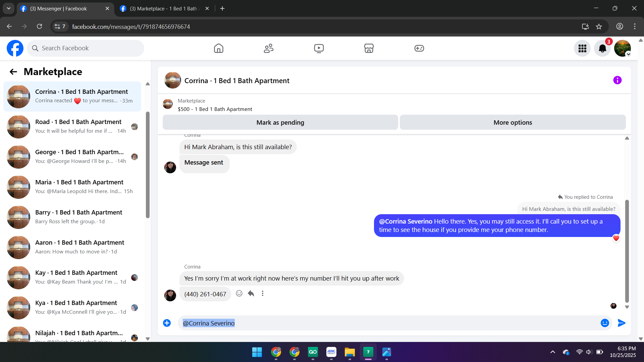Viewport: 644px width, 362px height.
Task: Open Facebook Home icon
Action: tap(218, 48)
